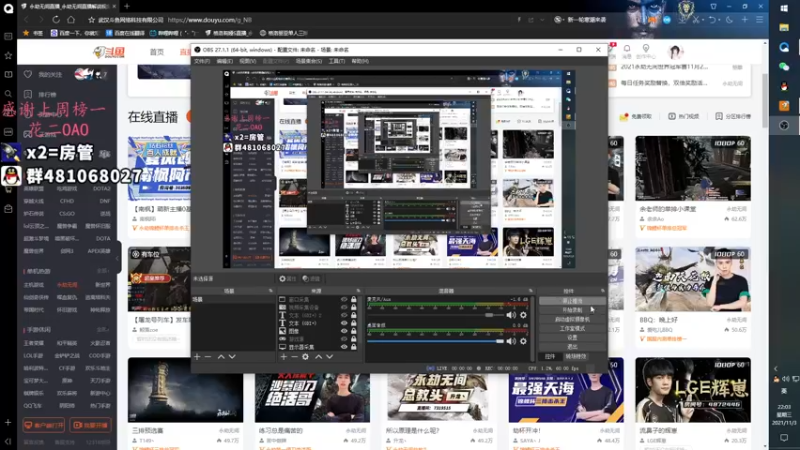Pop out the Audio Mixer dock icon
This screenshot has width=800, height=450.
[531, 291]
